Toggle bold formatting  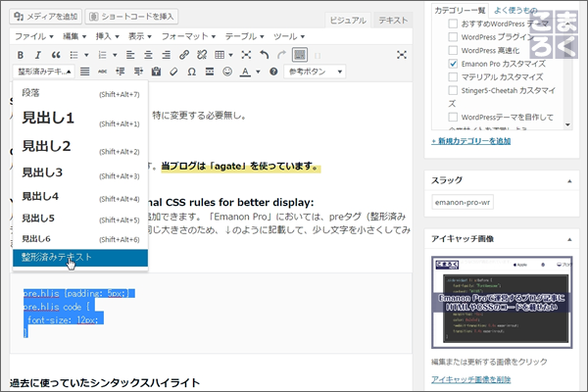click(x=21, y=55)
